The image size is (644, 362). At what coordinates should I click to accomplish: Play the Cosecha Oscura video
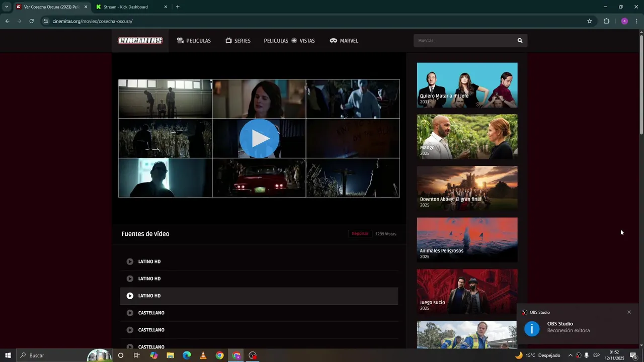pos(259,138)
